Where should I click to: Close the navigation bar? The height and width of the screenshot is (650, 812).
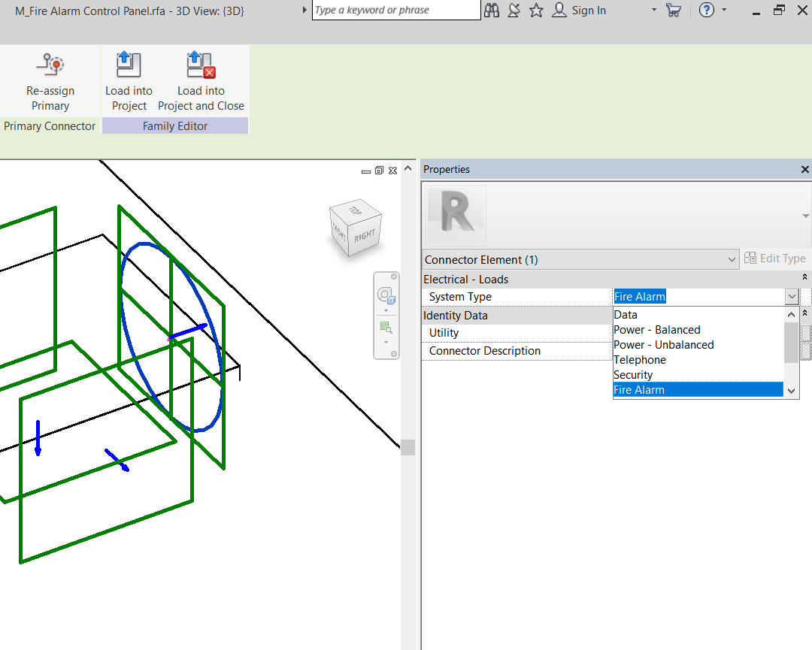394,277
